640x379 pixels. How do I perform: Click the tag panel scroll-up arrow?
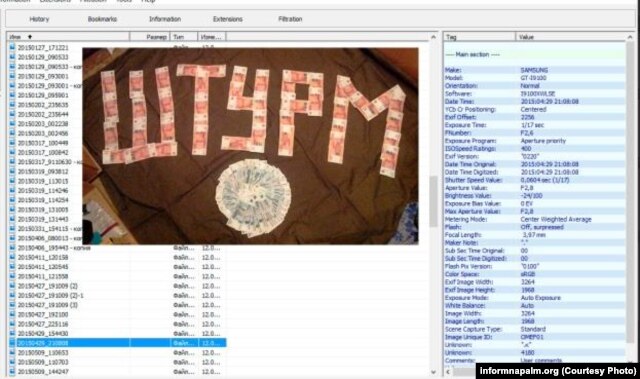[x=630, y=37]
